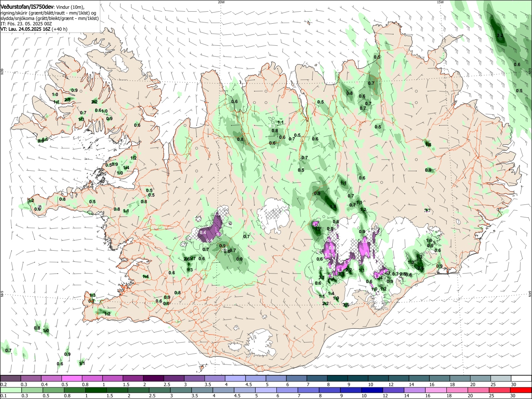Viewport: 532px width, 399px height.
Task: Pick the bright pink 0.5–0.8 snow legend swatch
Action: coord(71,378)
